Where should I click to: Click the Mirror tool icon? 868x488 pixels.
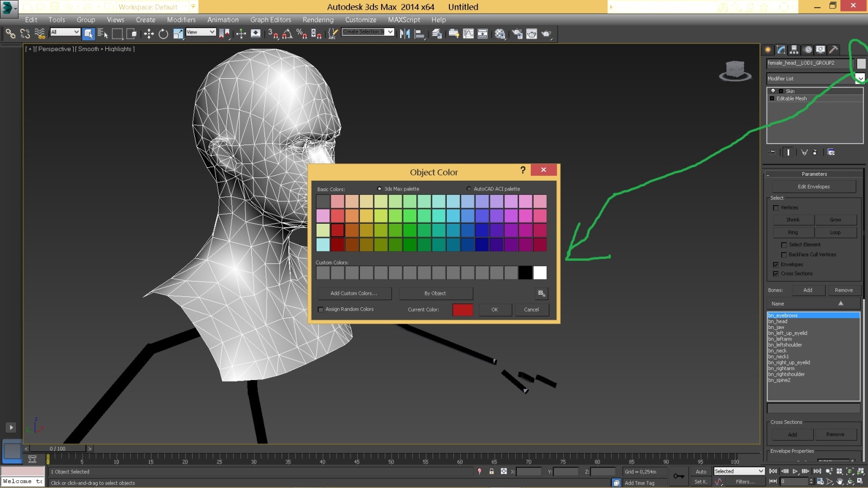click(405, 34)
